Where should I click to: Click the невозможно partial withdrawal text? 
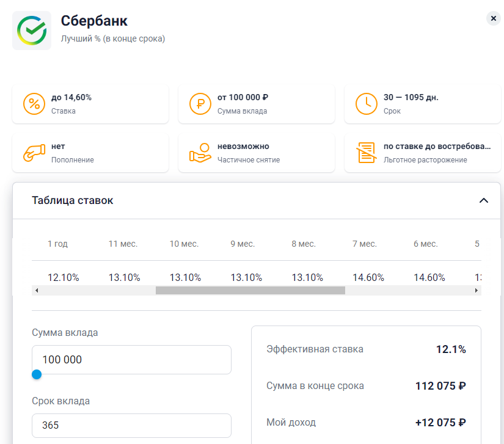(x=243, y=146)
